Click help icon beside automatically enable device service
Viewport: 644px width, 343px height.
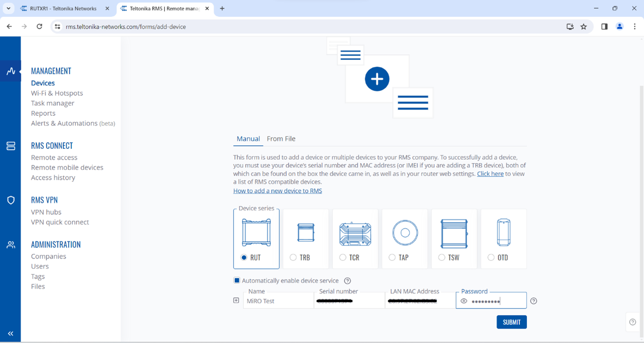pyautogui.click(x=347, y=281)
